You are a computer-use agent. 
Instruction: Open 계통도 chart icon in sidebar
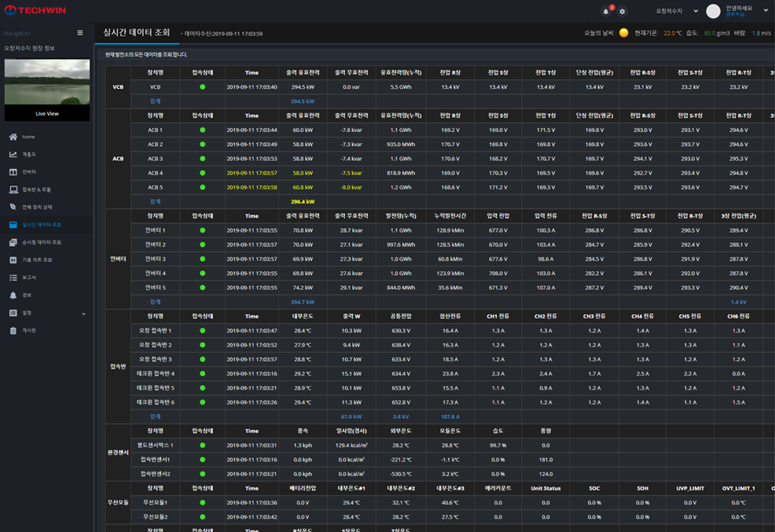13,154
